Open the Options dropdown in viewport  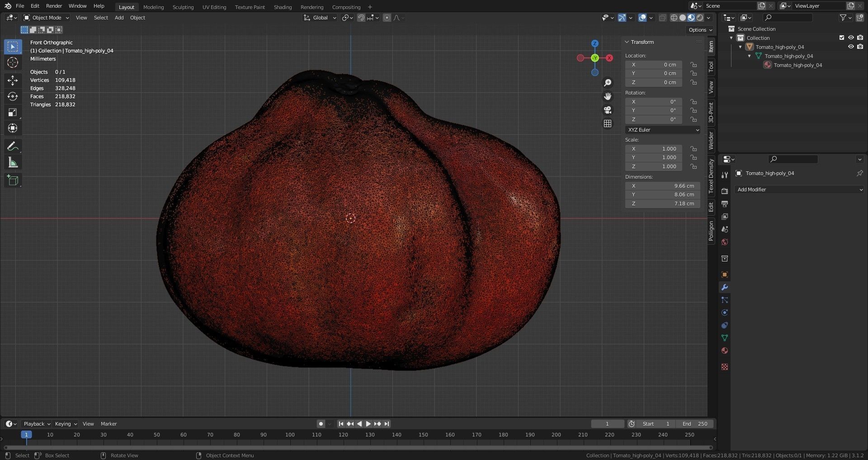pyautogui.click(x=700, y=30)
